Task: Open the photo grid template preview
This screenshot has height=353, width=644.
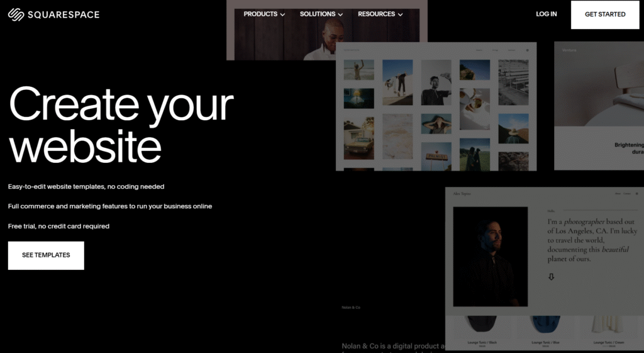Action: (436, 106)
